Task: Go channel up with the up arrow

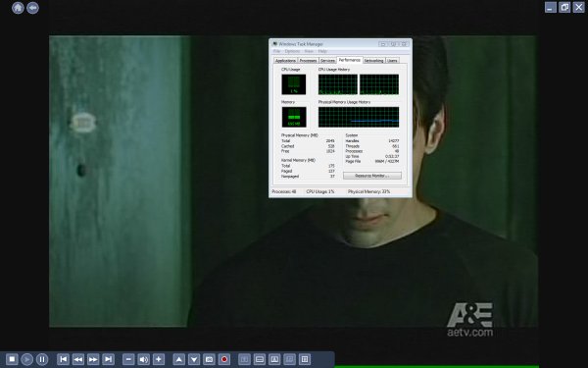Action: pos(179,359)
